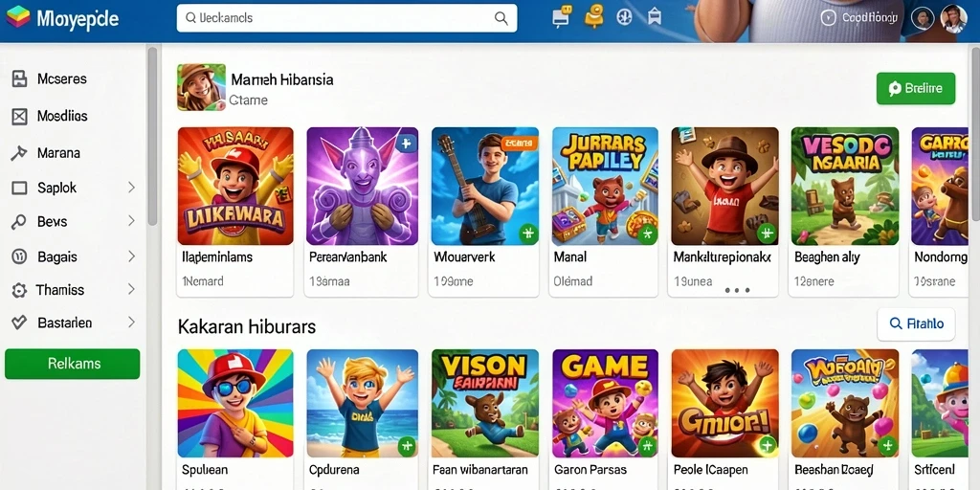The image size is (980, 490).
Task: Click the green Relkams button
Action: [73, 364]
